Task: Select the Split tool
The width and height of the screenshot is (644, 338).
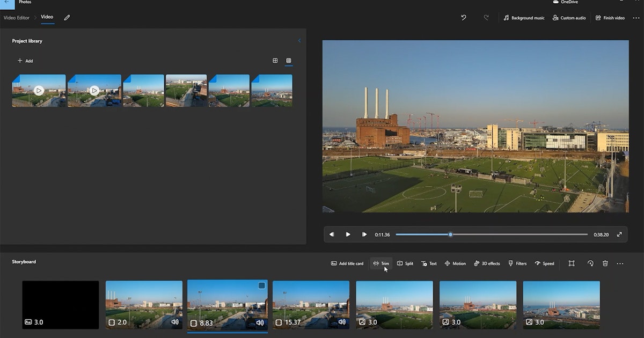Action: (405, 263)
